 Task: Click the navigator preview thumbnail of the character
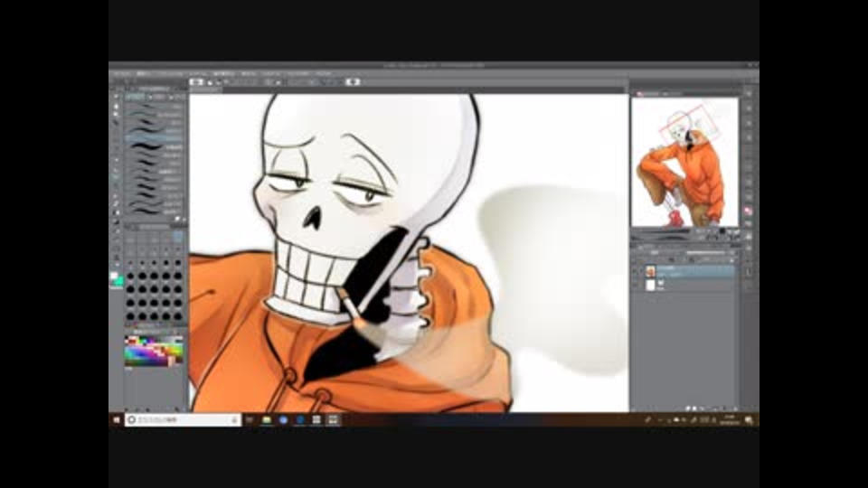pyautogui.click(x=684, y=162)
